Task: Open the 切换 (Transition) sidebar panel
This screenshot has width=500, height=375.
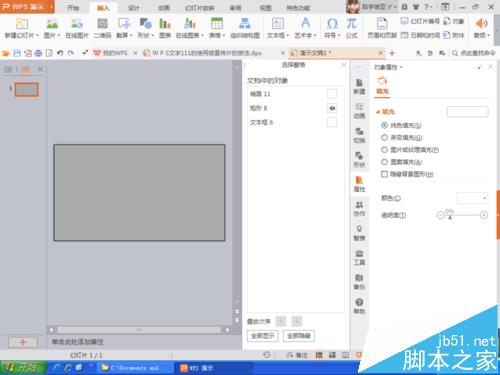Action: point(359,135)
